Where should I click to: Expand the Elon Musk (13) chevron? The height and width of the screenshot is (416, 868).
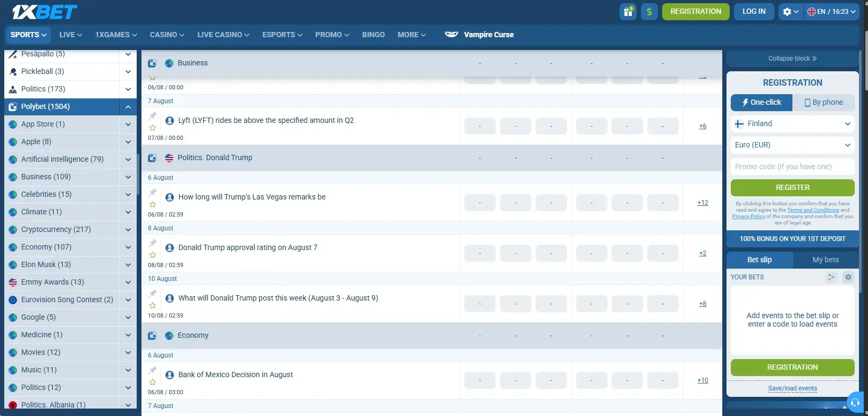point(128,265)
